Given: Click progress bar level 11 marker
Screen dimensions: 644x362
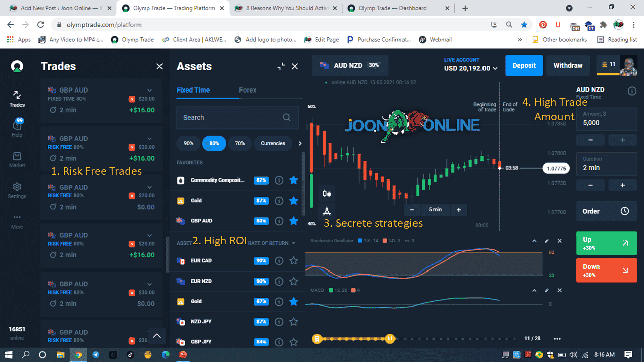Looking at the screenshot, I should [x=390, y=339].
